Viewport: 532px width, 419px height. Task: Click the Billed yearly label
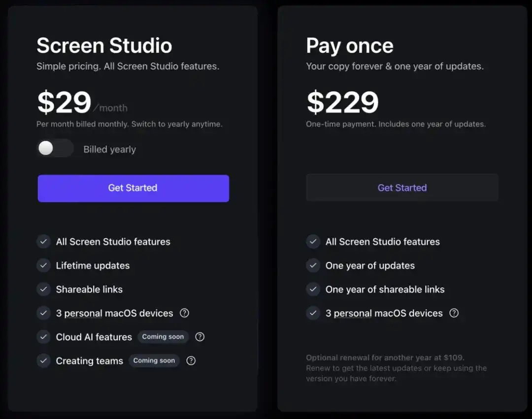(109, 149)
